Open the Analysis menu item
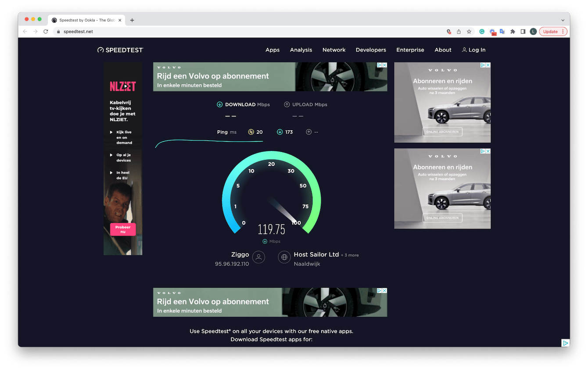This screenshot has height=371, width=588. tap(301, 50)
